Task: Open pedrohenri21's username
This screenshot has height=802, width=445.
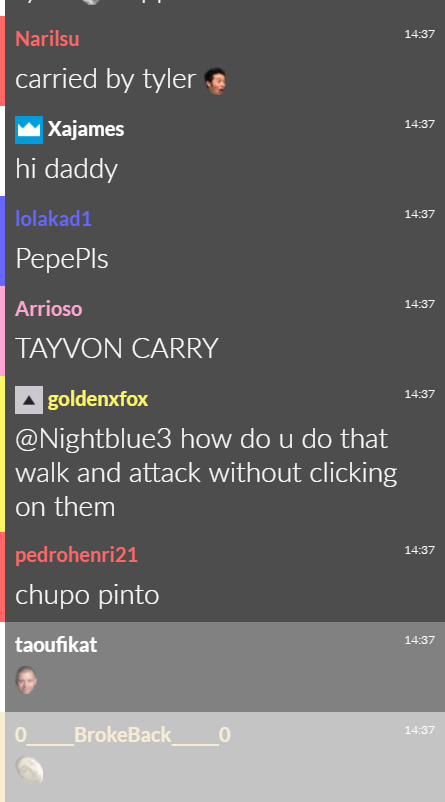Action: tap(76, 555)
